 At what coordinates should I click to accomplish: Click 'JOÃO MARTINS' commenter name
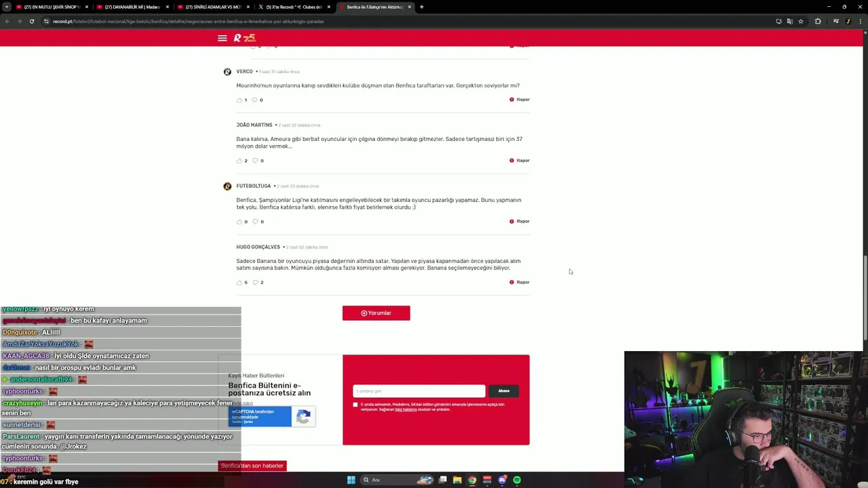tap(254, 125)
